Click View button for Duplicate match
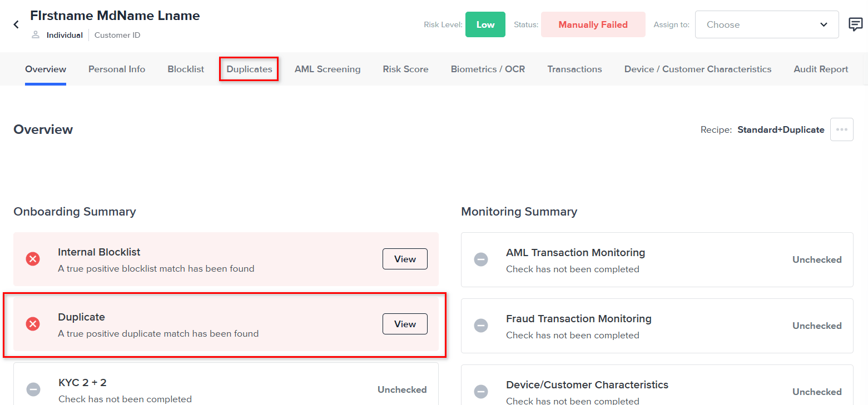The width and height of the screenshot is (868, 405). 405,324
